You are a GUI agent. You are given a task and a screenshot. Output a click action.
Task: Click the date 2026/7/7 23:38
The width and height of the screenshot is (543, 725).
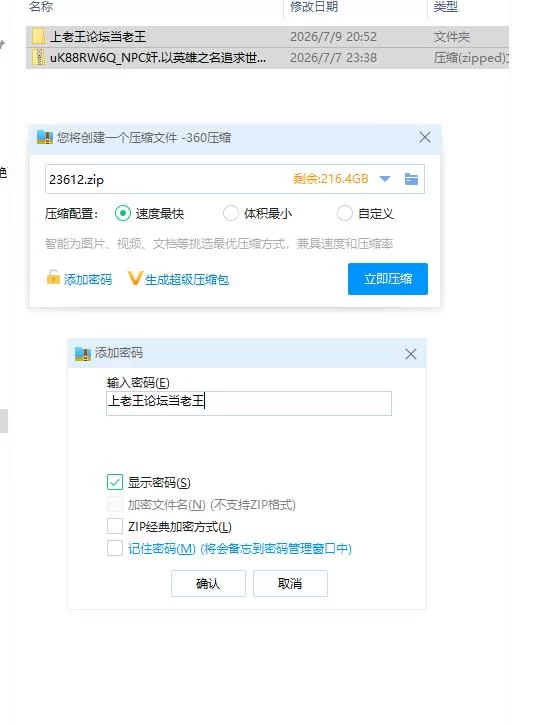[x=333, y=58]
